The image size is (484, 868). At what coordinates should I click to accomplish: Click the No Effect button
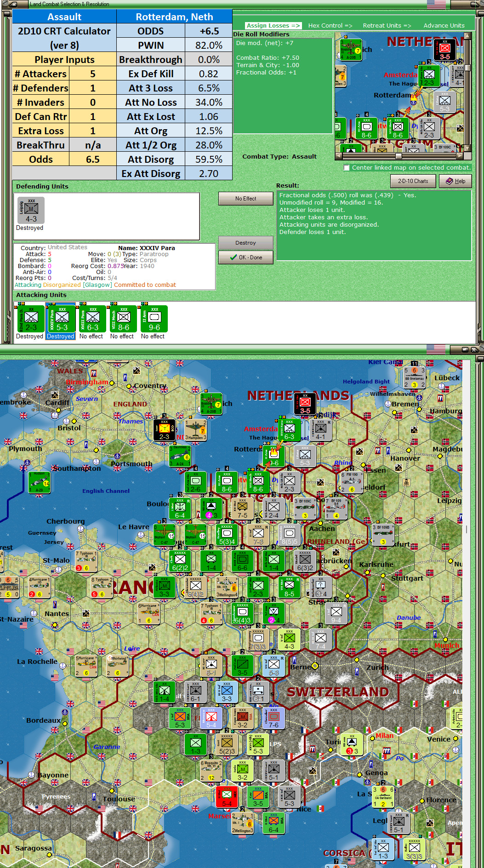[x=246, y=199]
